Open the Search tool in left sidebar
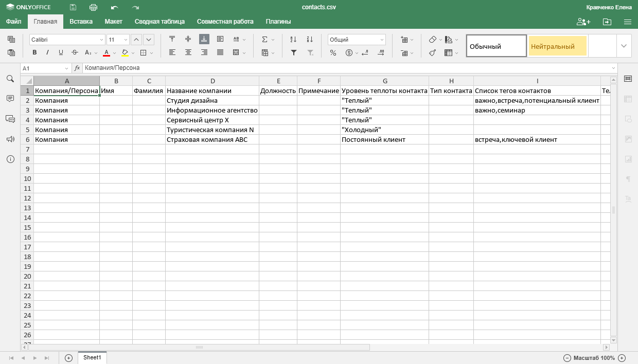638x364 pixels. pos(10,79)
